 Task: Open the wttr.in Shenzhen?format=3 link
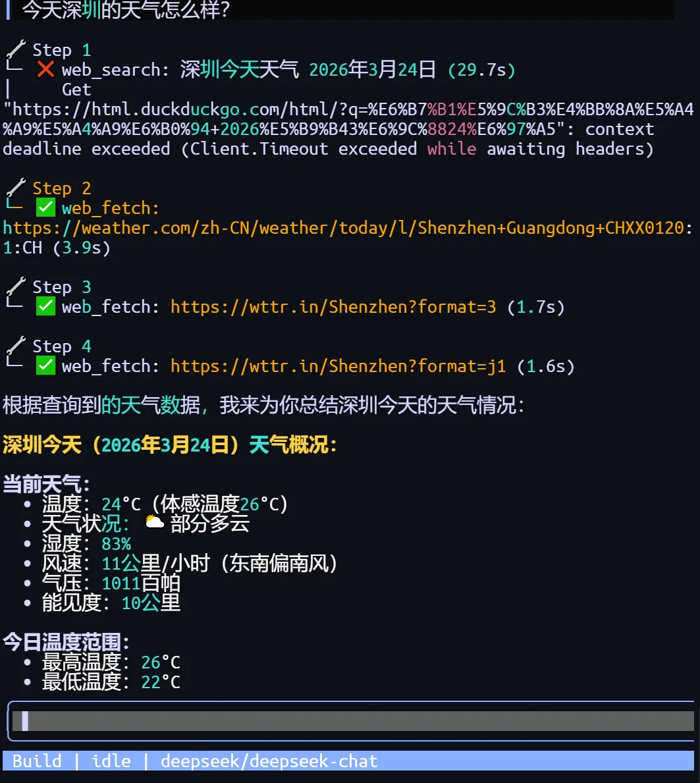click(333, 307)
